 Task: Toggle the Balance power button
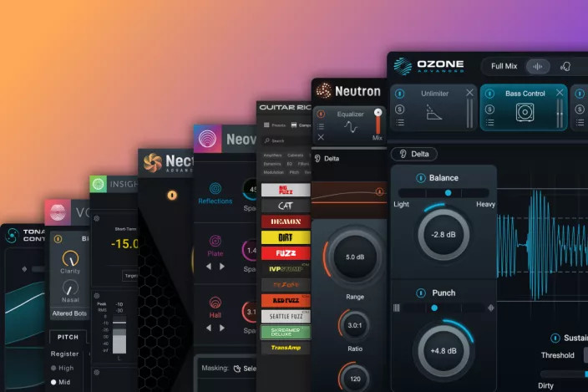pos(421,178)
